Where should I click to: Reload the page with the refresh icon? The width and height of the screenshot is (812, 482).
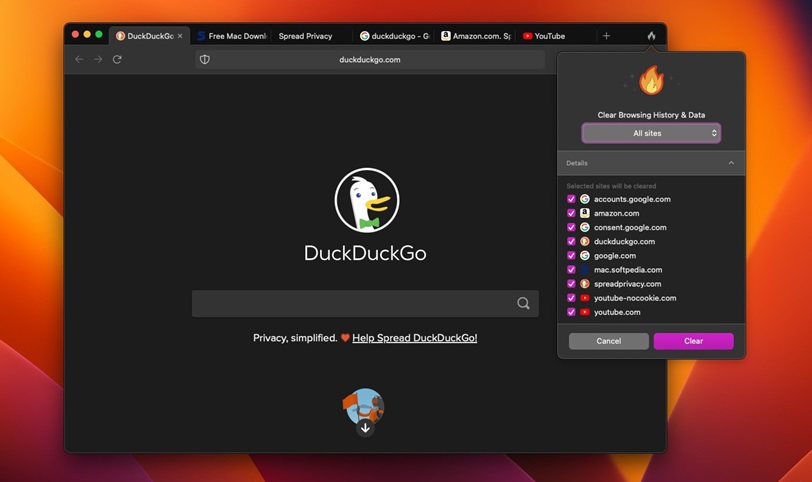[x=117, y=60]
